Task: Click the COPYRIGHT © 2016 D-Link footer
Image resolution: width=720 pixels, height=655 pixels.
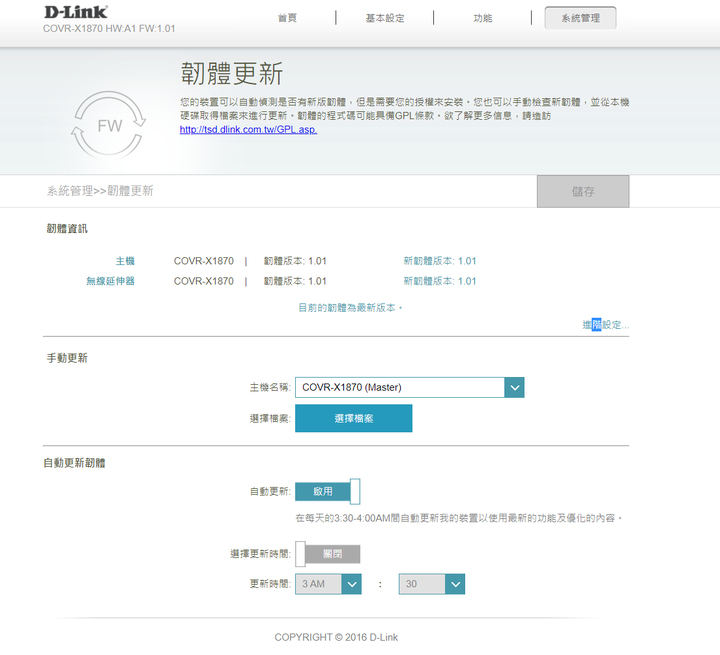Action: pyautogui.click(x=336, y=637)
